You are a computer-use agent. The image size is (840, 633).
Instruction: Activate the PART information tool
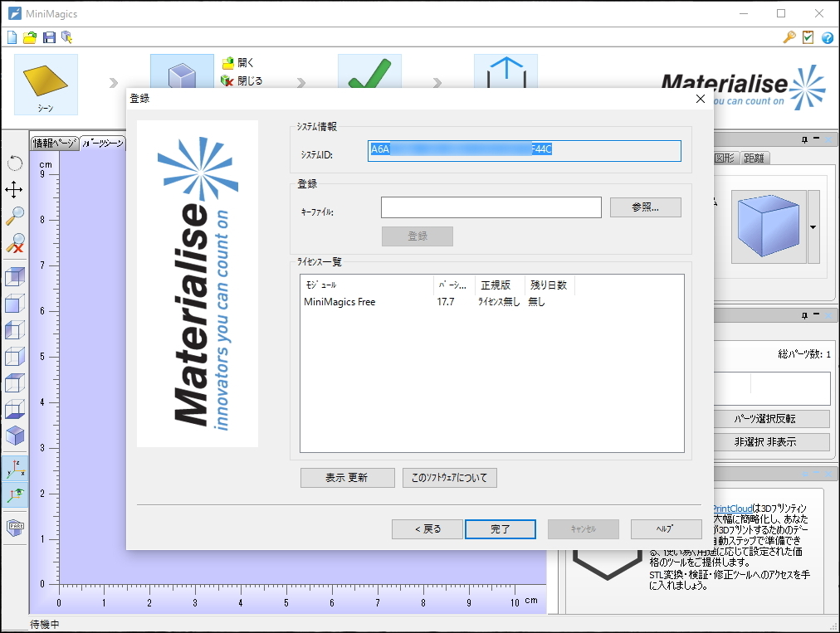14,527
